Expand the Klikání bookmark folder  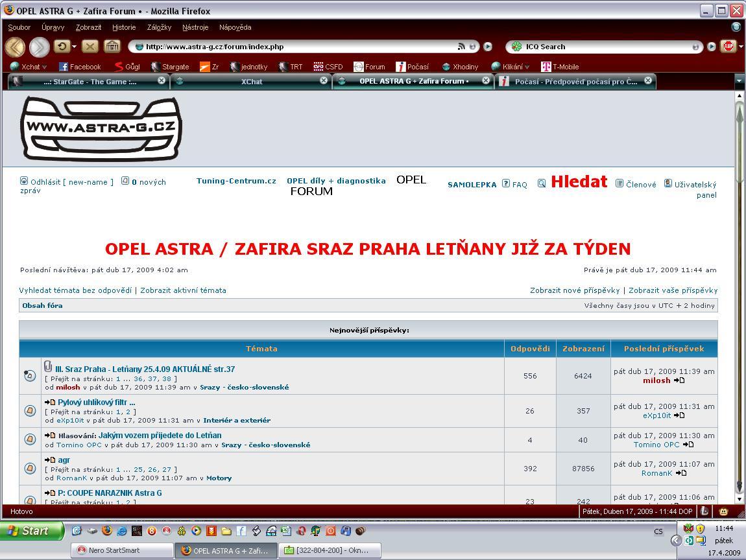click(x=511, y=67)
